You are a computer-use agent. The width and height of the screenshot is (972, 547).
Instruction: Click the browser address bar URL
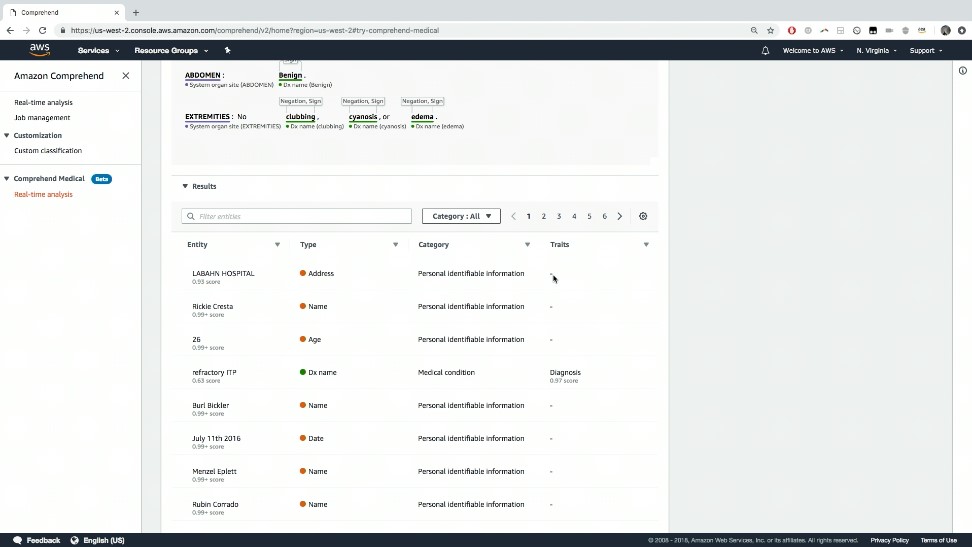[x=255, y=30]
